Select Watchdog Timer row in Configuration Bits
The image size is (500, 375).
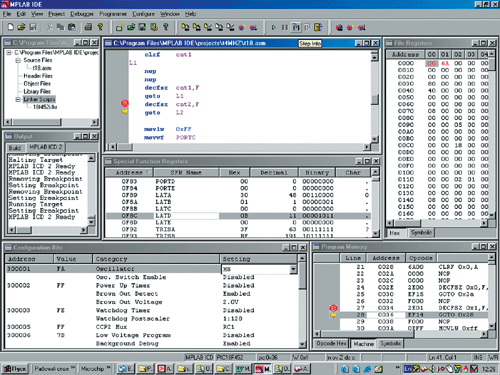click(152, 310)
